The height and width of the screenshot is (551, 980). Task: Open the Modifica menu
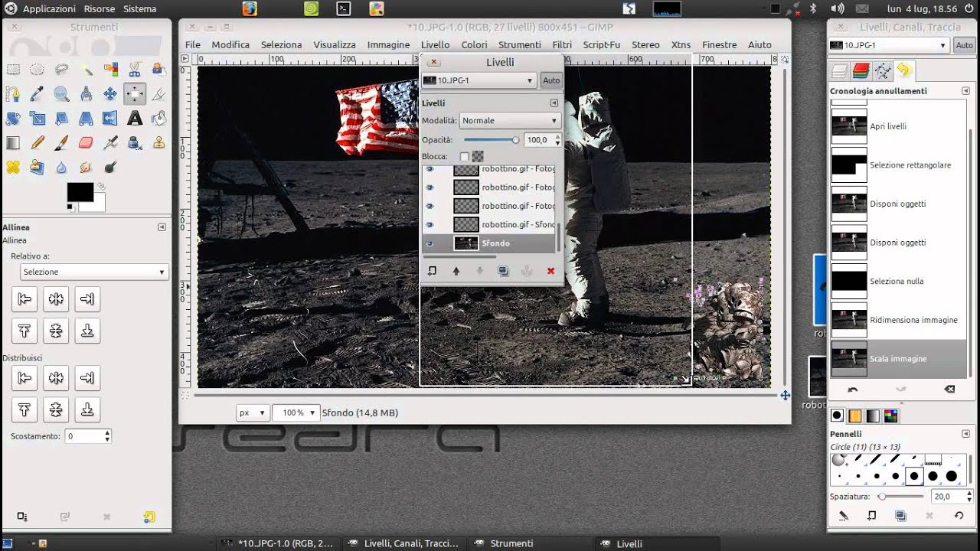click(230, 45)
